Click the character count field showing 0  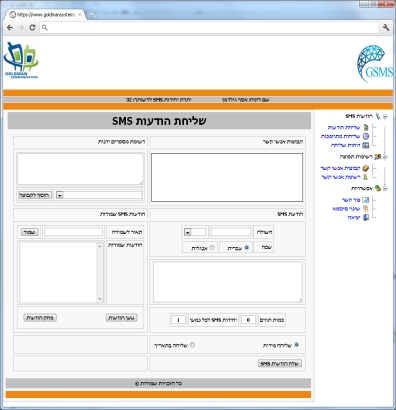click(248, 320)
